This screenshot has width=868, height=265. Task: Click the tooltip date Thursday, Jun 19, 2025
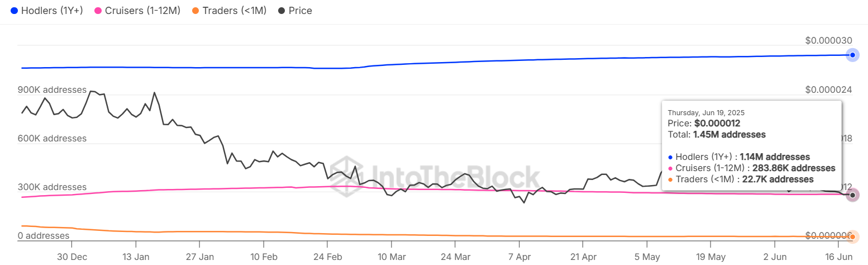(x=706, y=112)
